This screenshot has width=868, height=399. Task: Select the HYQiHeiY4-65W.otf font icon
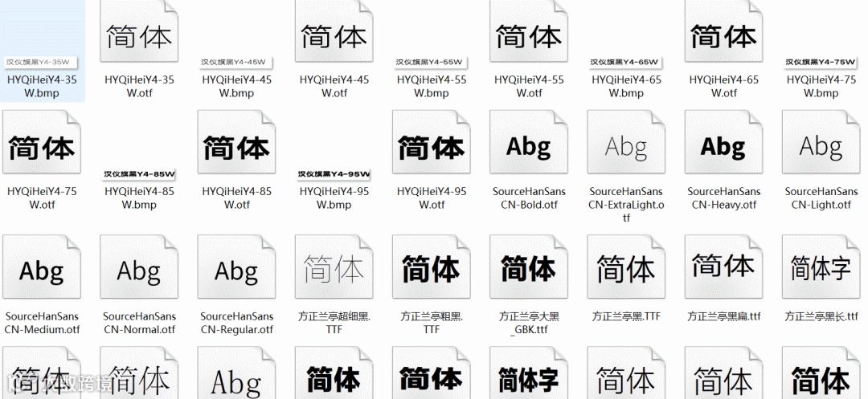[x=724, y=31]
